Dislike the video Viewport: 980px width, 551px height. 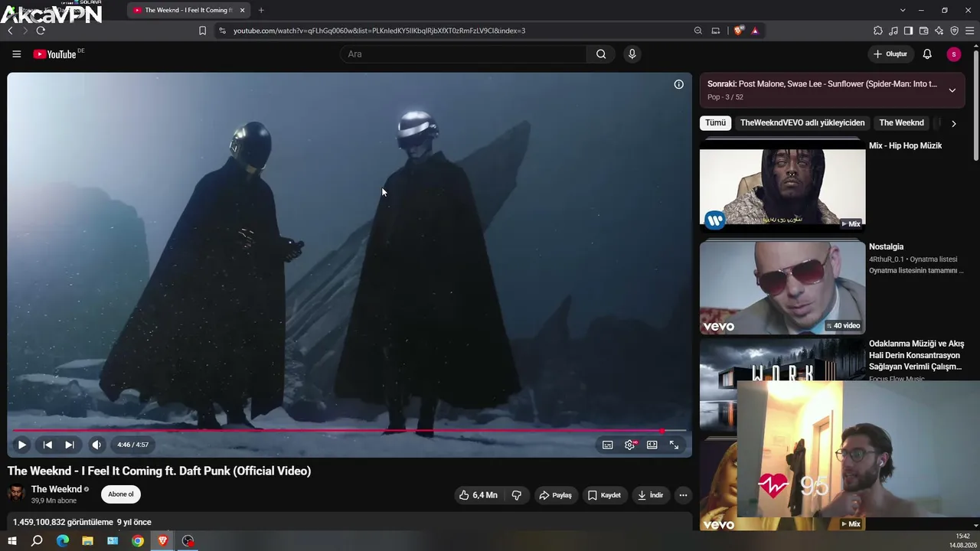[517, 495]
